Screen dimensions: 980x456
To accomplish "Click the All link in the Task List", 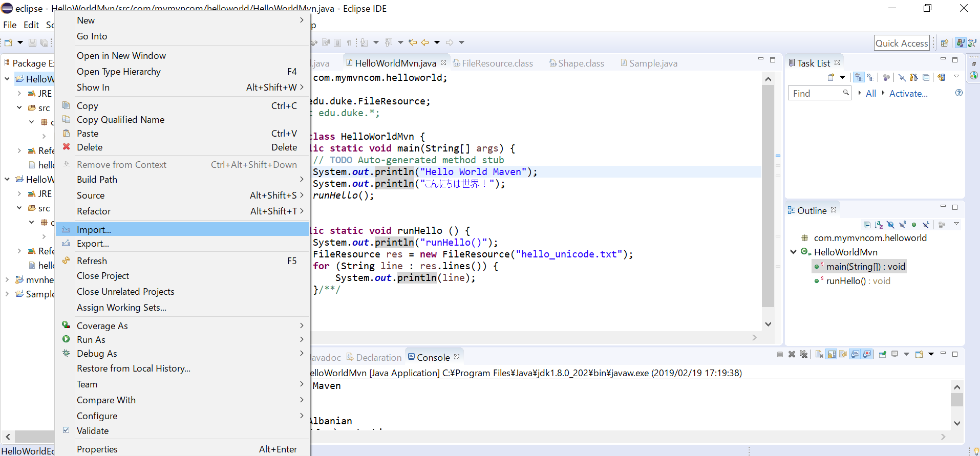I will click(870, 93).
